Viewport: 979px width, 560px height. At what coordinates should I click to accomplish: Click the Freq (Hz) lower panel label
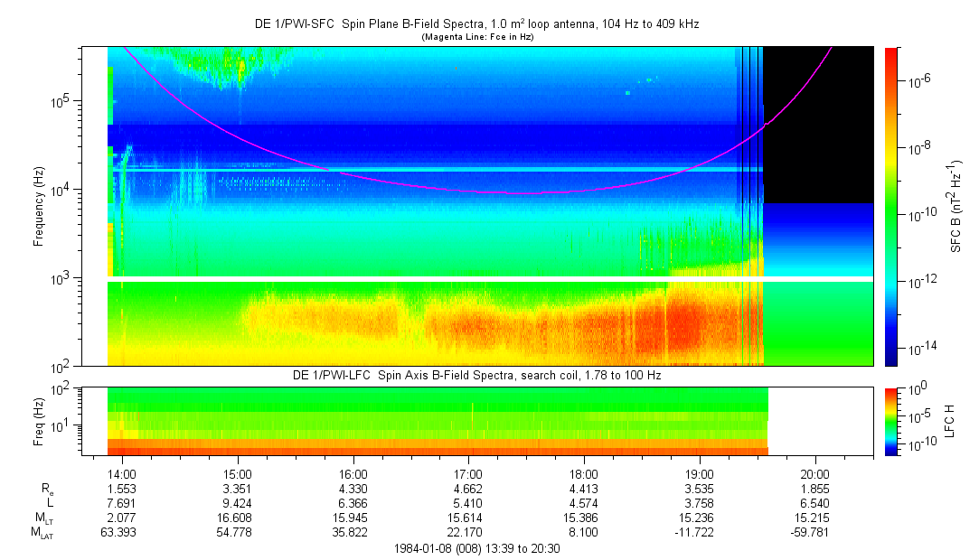39,421
